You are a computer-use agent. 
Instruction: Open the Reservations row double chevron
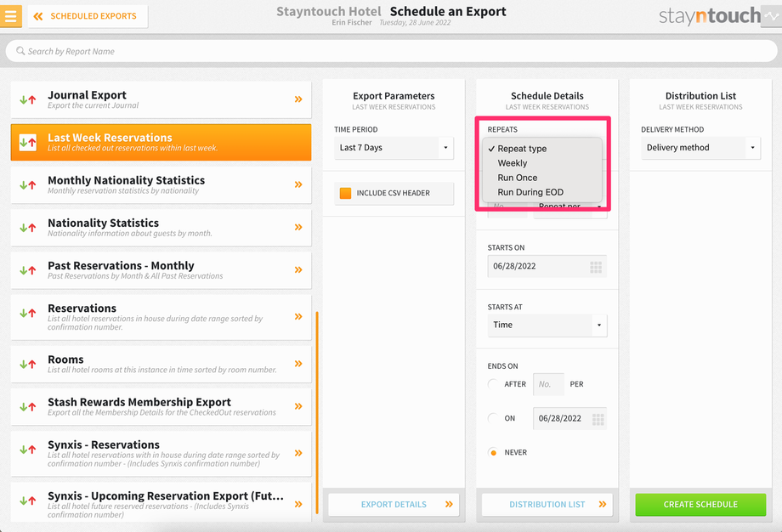coord(298,316)
